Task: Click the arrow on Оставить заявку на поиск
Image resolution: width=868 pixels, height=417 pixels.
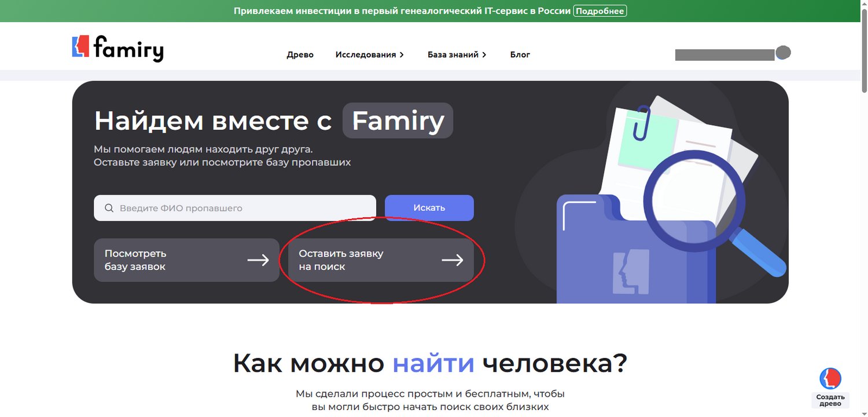Action: click(x=453, y=260)
